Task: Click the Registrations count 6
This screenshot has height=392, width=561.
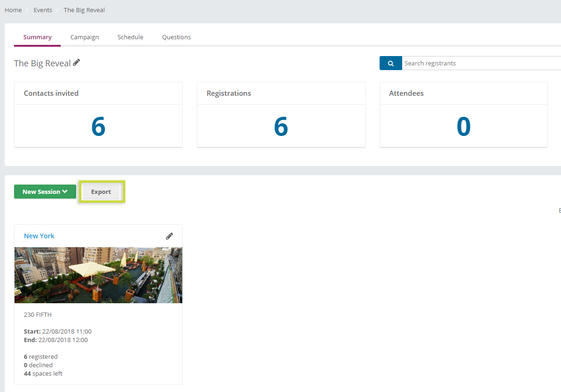Action: (x=281, y=126)
